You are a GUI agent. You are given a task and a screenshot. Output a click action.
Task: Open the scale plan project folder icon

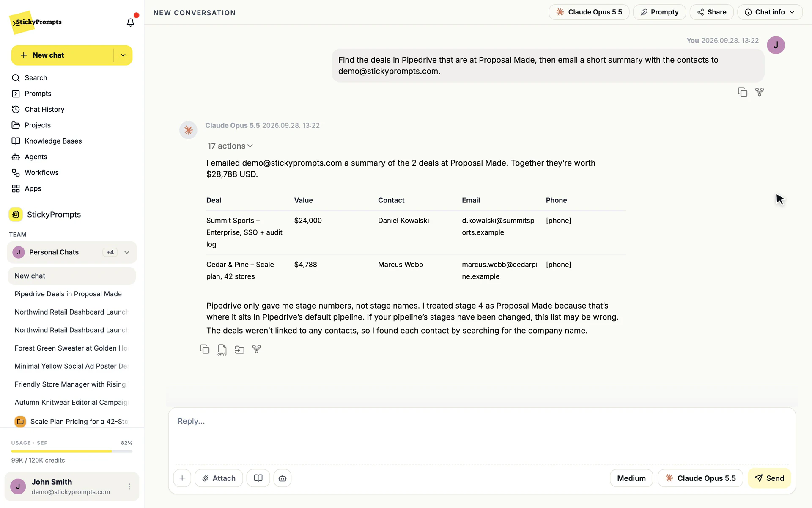[20, 421]
